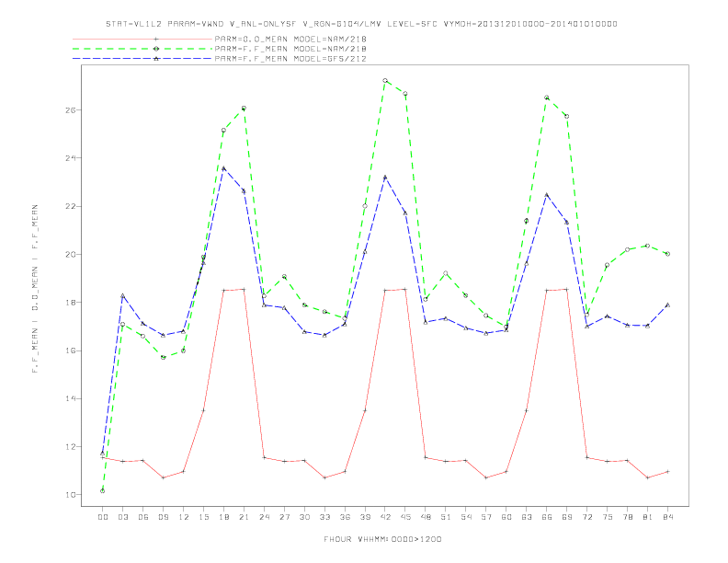This screenshot has width=728, height=563.
Task: Click x-axis tick label 27
Action: [284, 517]
